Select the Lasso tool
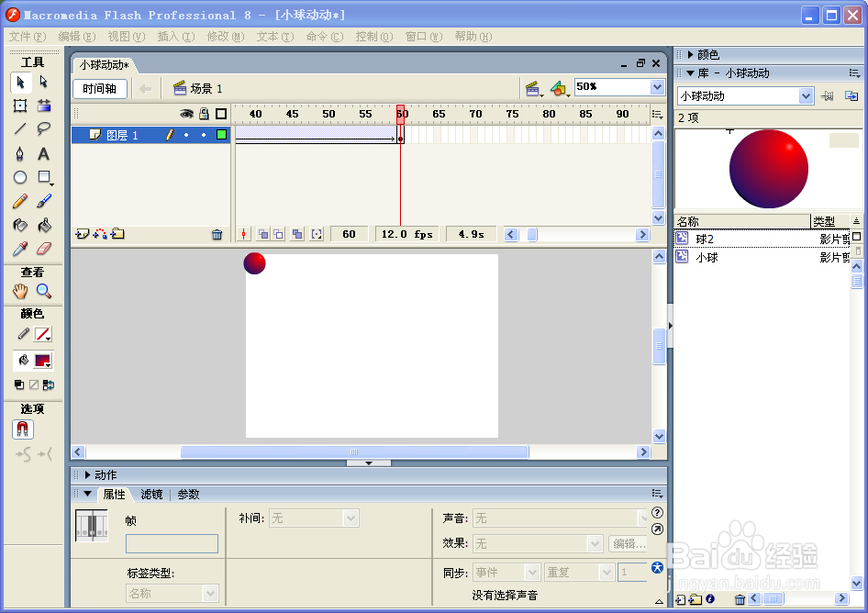 44,129
